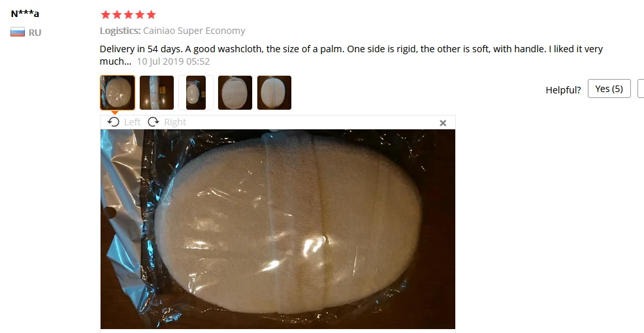Mark review helpful with Yes (5)

coord(609,89)
